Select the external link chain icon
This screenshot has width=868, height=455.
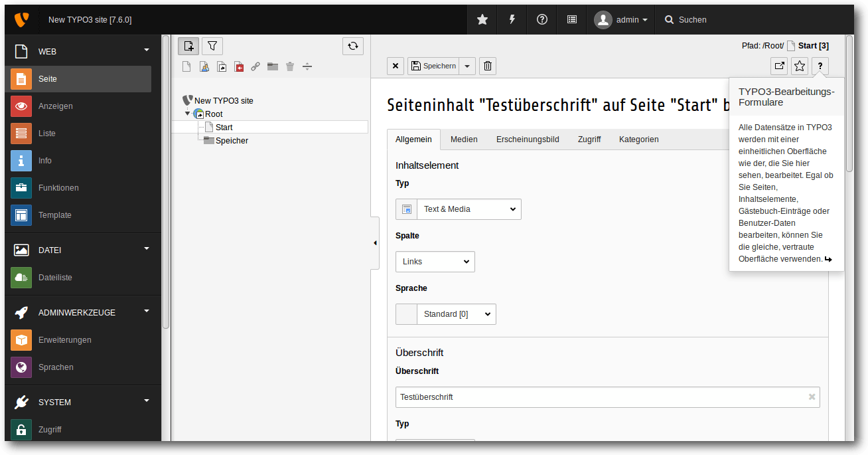pos(255,66)
